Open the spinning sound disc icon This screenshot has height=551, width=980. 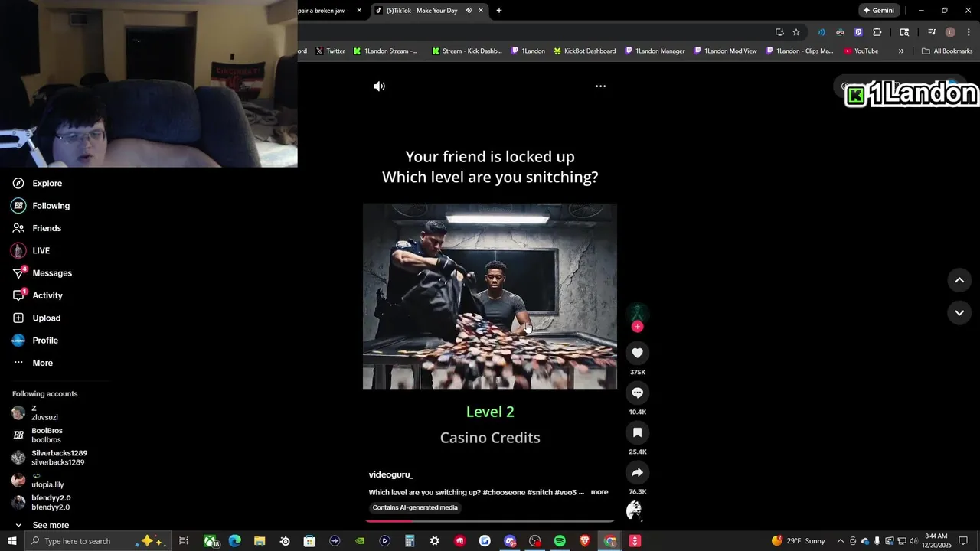tap(634, 510)
